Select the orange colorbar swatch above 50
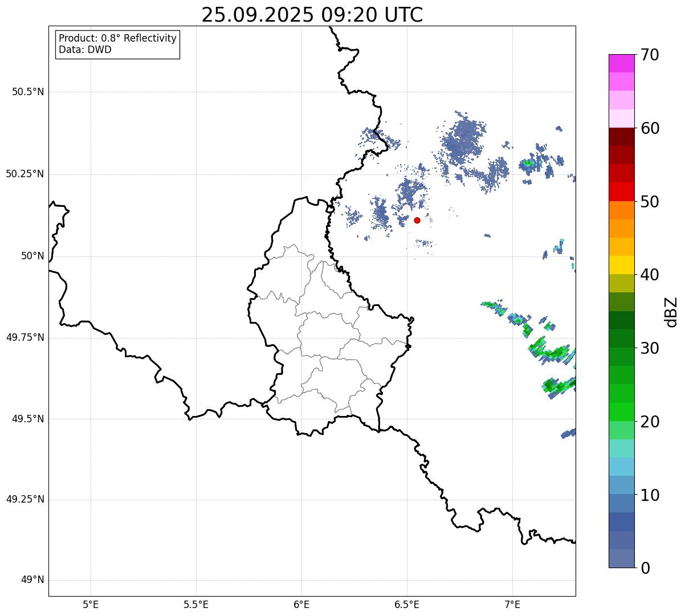Image resolution: width=685 pixels, height=616 pixels. click(622, 210)
